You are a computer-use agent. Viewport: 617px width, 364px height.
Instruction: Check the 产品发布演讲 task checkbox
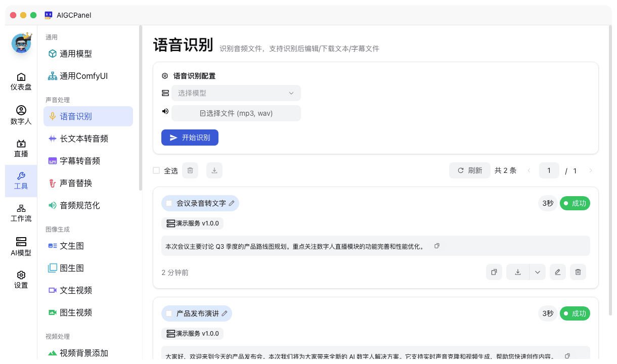coord(169,313)
